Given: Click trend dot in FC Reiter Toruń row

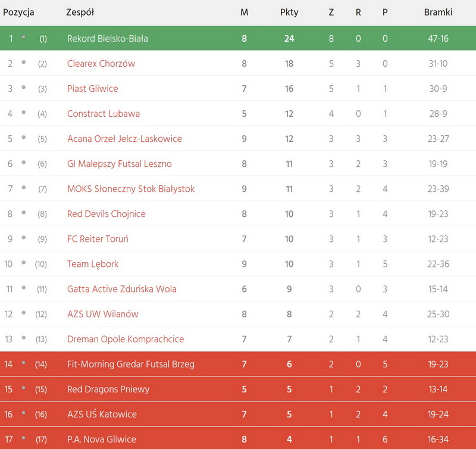Looking at the screenshot, I should pyautogui.click(x=24, y=237).
